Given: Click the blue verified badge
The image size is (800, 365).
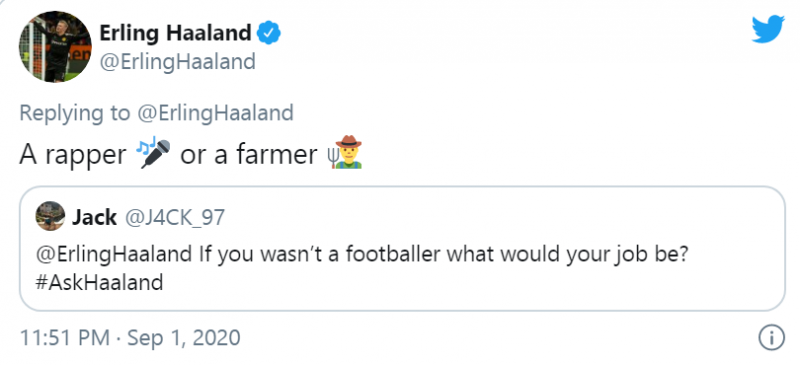Looking at the screenshot, I should click(x=268, y=34).
